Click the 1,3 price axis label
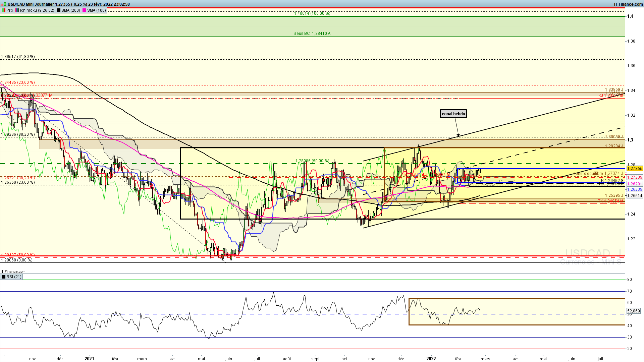Screen dimensions: 644x362 pyautogui.click(x=630, y=140)
